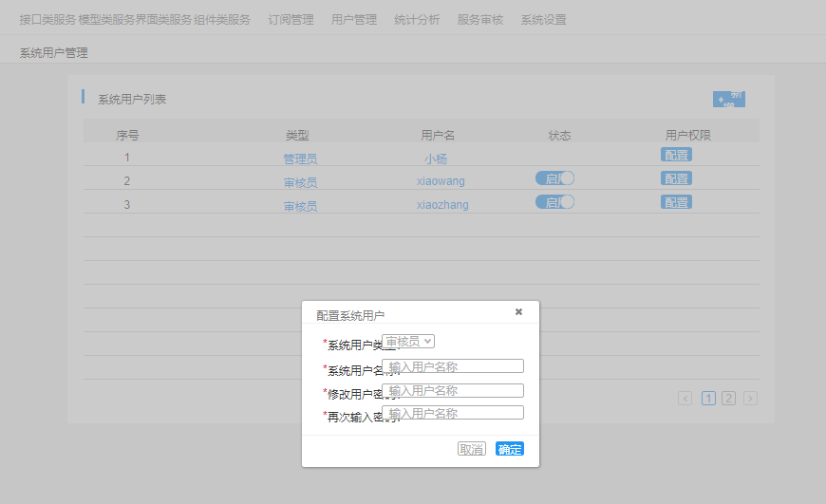Open page 2 of user list
Viewport: 826px width, 504px height.
[x=728, y=399]
